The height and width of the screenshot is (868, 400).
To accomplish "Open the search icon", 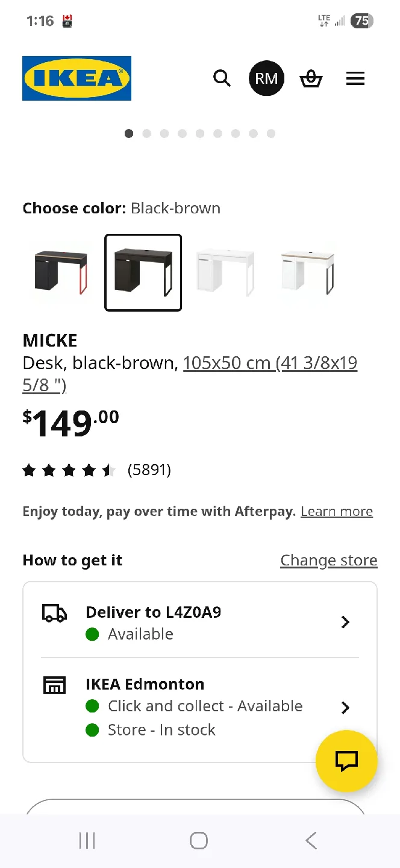I will point(222,78).
